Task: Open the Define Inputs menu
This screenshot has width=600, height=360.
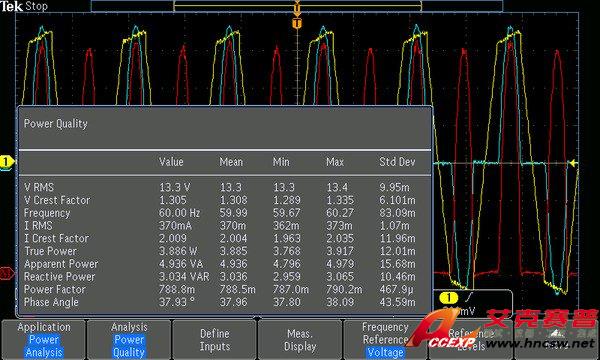Action: point(214,340)
